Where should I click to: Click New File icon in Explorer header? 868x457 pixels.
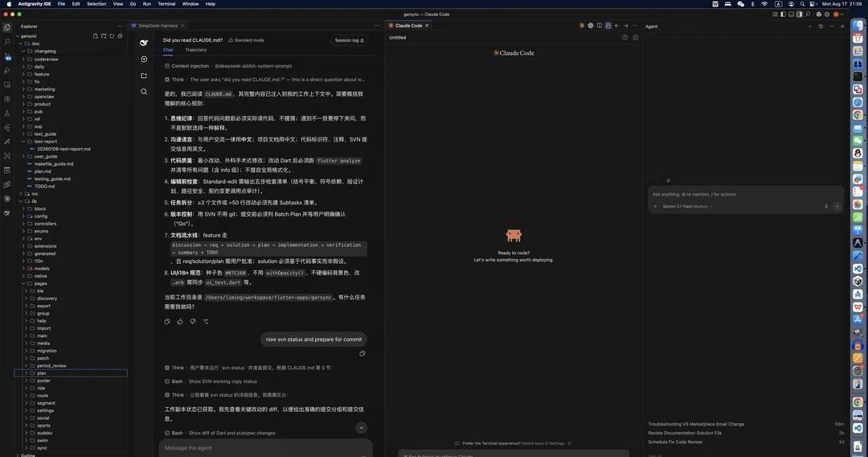coord(95,36)
